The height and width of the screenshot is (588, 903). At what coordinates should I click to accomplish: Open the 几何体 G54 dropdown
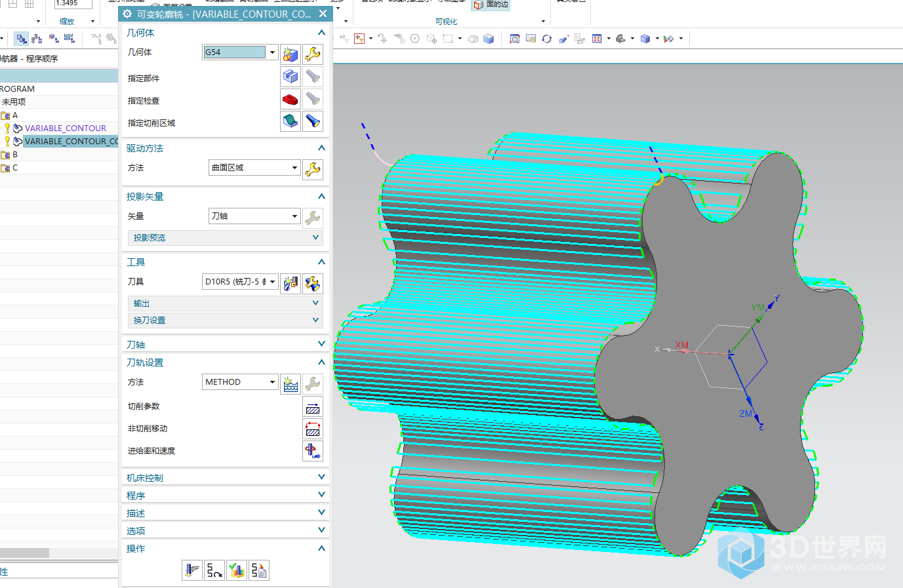[x=272, y=52]
